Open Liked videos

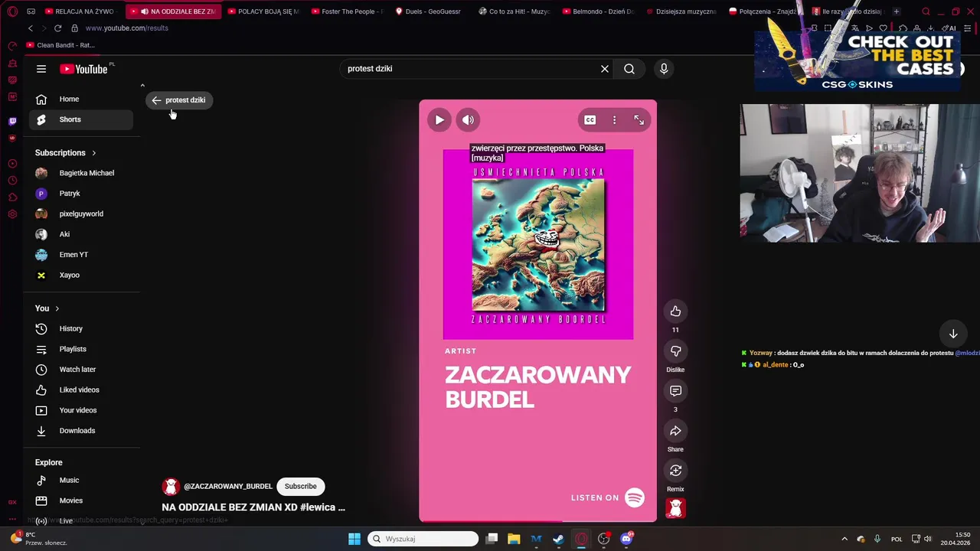81,390
